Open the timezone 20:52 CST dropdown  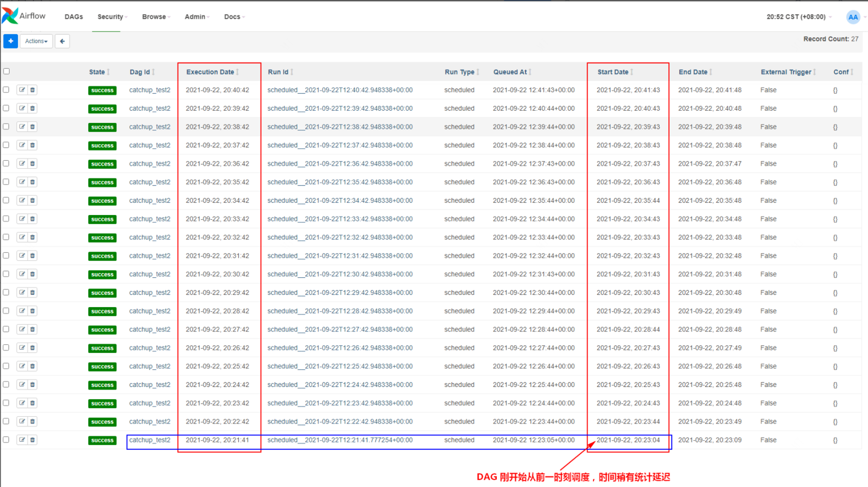tap(799, 17)
